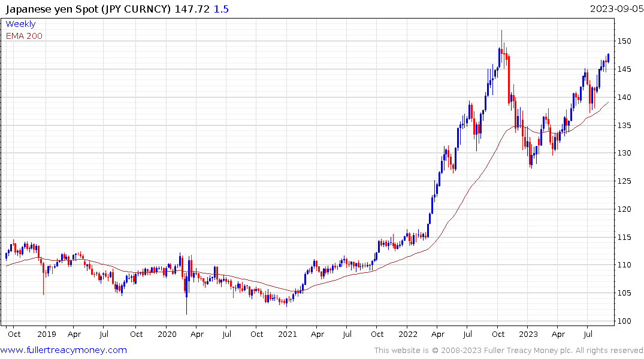This screenshot has width=644, height=359.
Task: Click the October 2022 peak candle near 152
Action: 502,46
